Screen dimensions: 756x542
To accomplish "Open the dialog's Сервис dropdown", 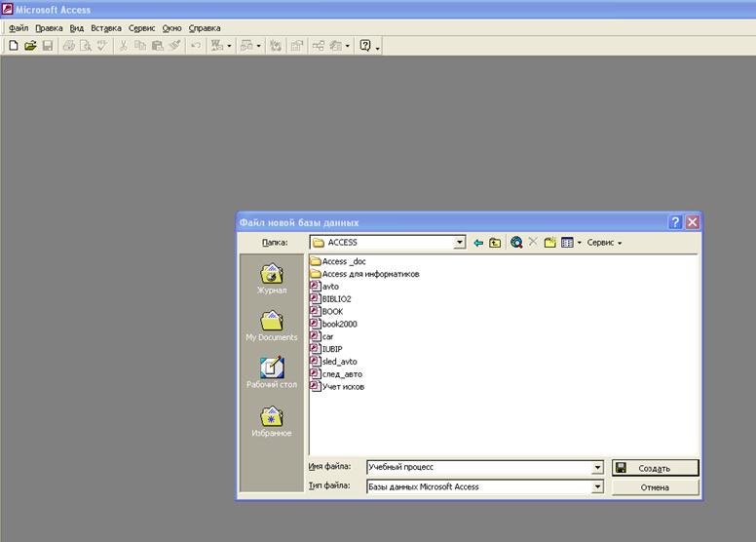I will [604, 243].
